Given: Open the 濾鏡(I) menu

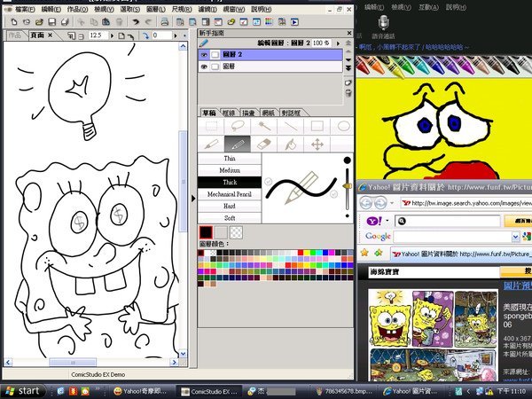Looking at the screenshot, I should (207, 9).
